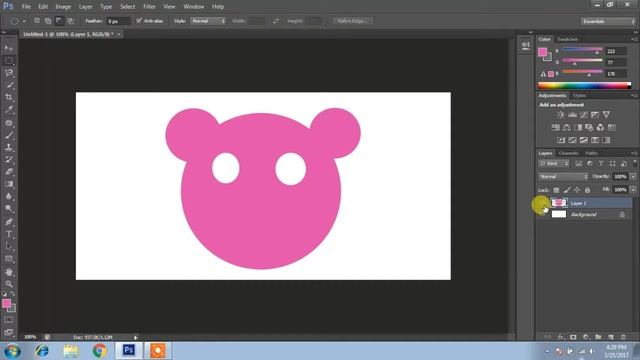The height and width of the screenshot is (360, 640).
Task: Select the Elliptical Marquee tool in toolbox
Action: pyautogui.click(x=9, y=61)
